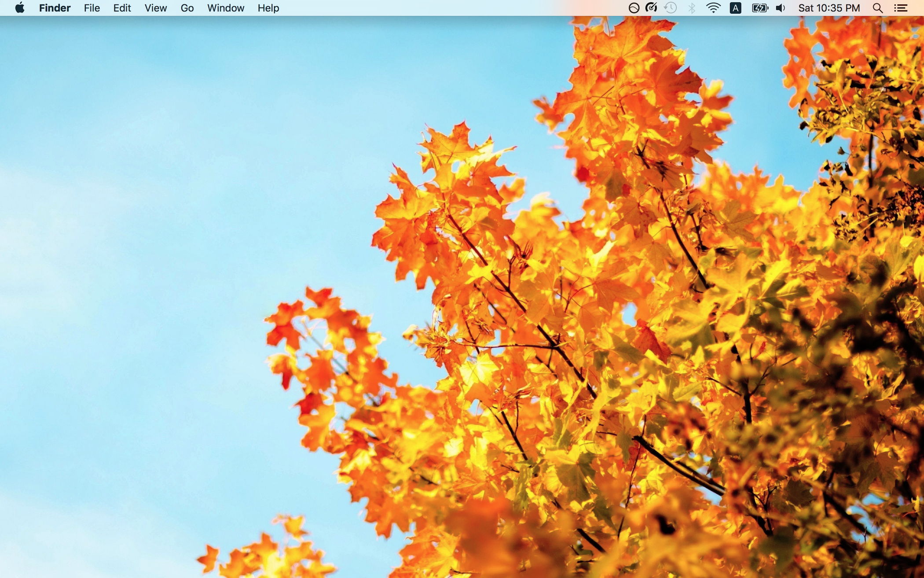Open the Time Machine status menu
The image size is (924, 578).
[671, 8]
